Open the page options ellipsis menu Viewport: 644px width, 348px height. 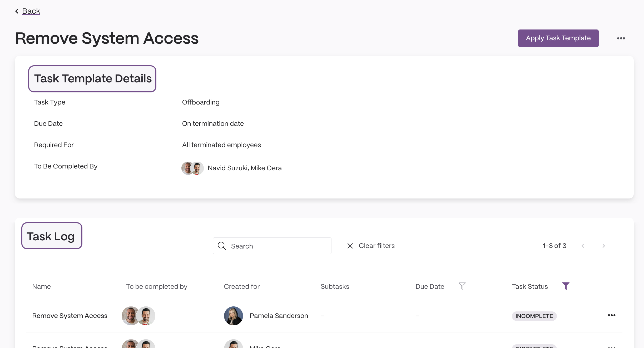point(621,38)
